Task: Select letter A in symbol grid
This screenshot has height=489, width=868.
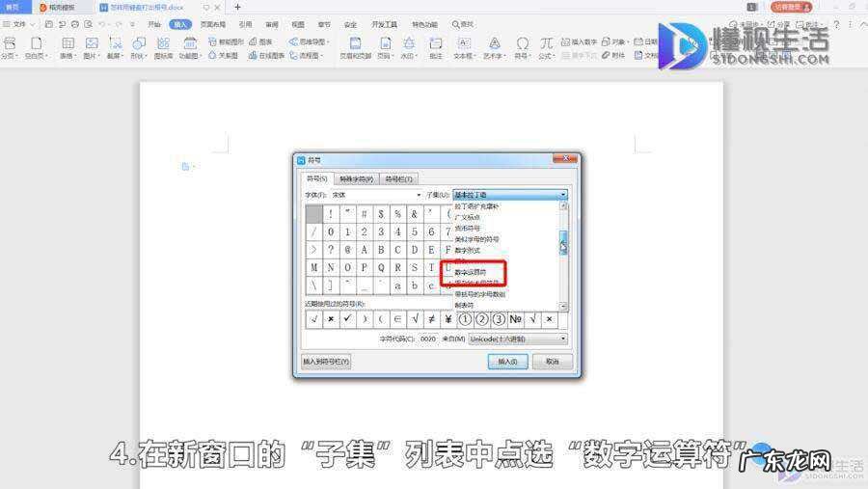Action: click(x=364, y=250)
